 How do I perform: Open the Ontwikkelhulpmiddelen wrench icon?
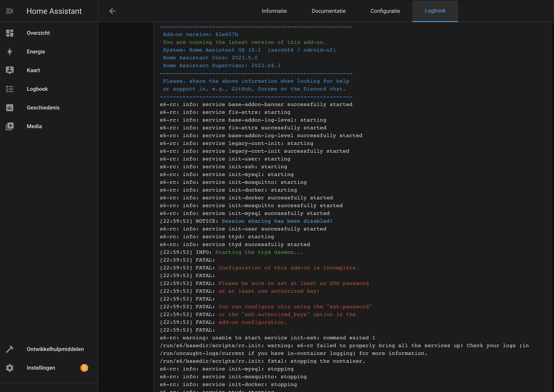(10, 349)
